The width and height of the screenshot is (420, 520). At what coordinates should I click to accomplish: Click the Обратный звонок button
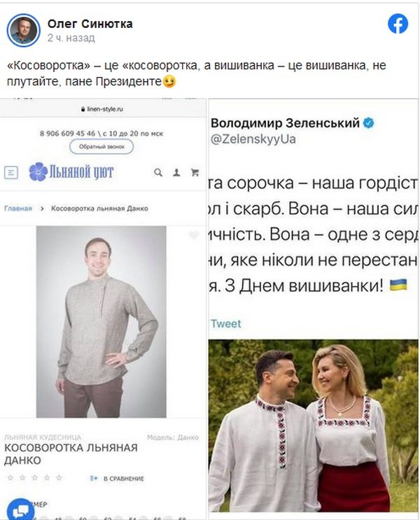(101, 146)
